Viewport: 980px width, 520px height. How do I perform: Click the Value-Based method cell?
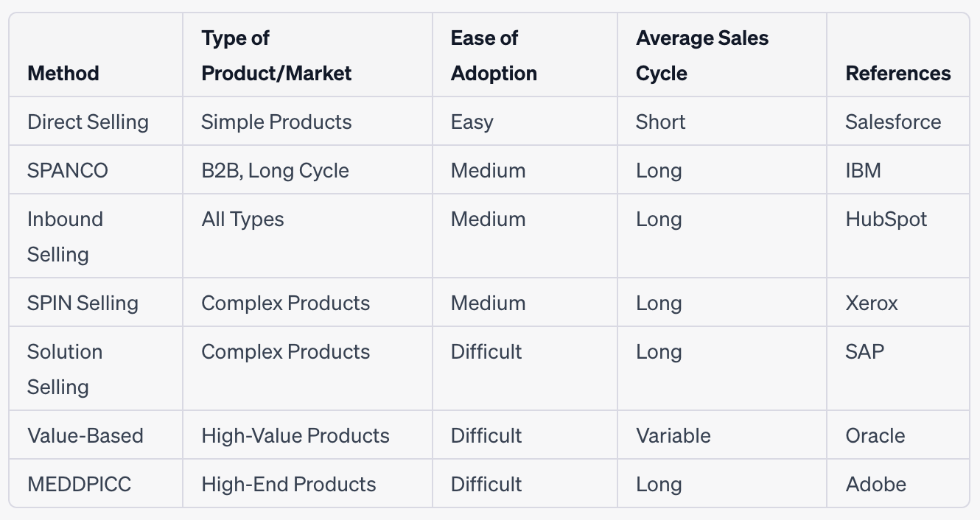[85, 435]
